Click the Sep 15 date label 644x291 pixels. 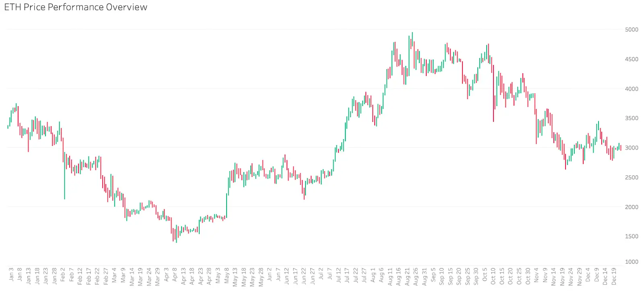450,277
